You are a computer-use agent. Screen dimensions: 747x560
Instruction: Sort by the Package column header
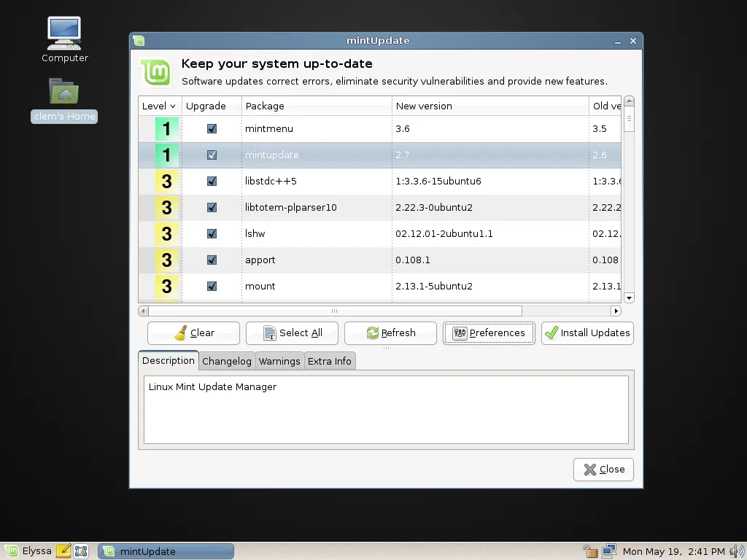pyautogui.click(x=317, y=106)
